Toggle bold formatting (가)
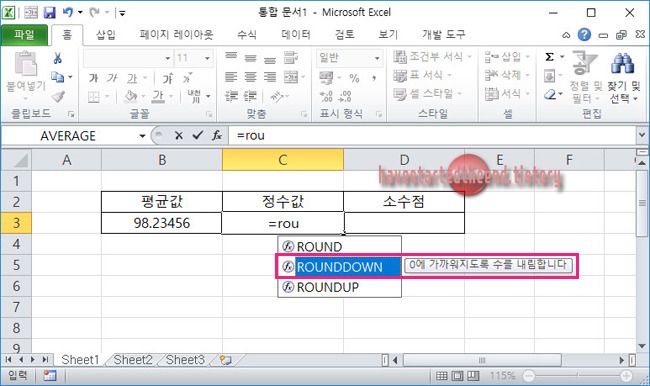Viewport: 650px width, 386px height. pyautogui.click(x=93, y=78)
